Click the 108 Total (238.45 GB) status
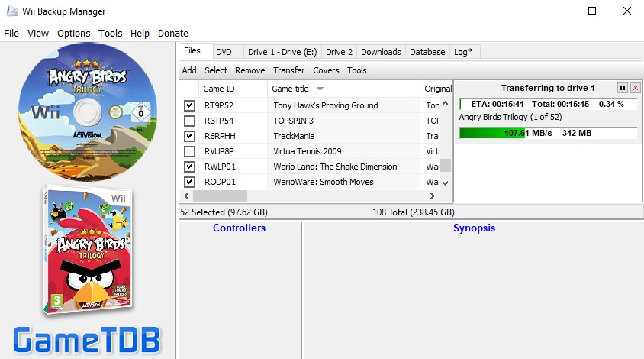 (x=414, y=212)
